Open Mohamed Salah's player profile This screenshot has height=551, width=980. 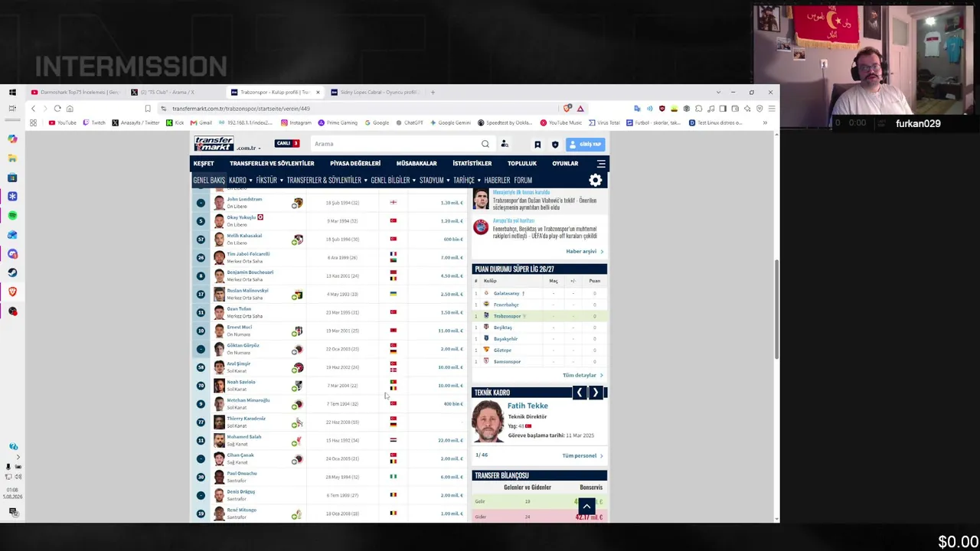click(244, 437)
